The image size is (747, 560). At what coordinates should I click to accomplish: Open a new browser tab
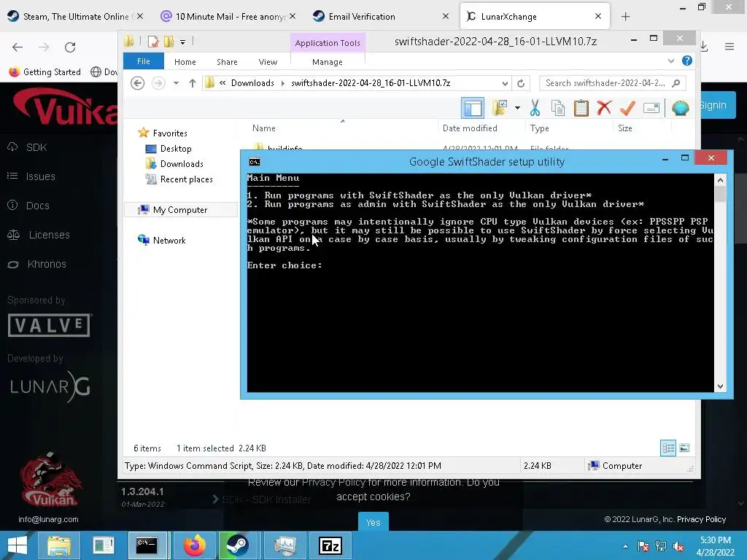point(625,17)
